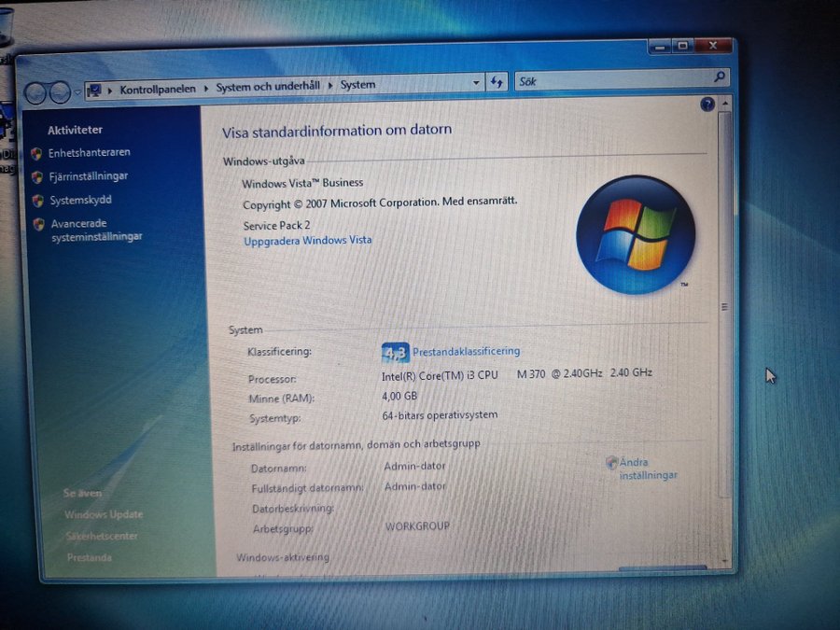Click the 4,3 performance score badge
The width and height of the screenshot is (840, 630).
396,353
